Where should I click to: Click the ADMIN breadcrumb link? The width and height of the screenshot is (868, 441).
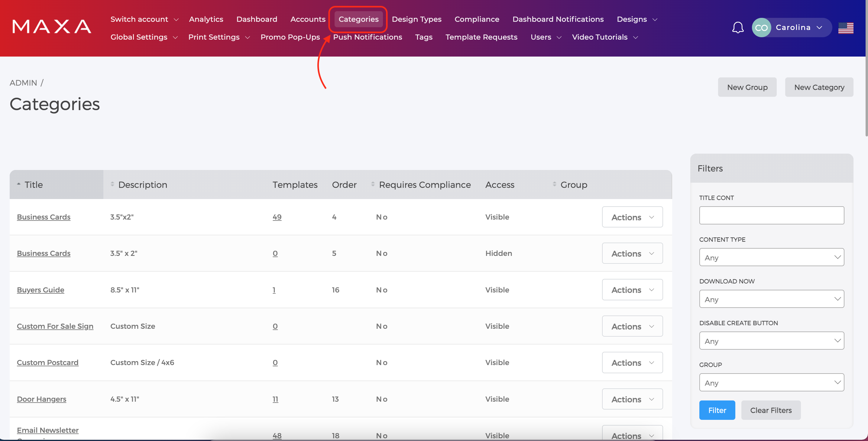point(23,83)
